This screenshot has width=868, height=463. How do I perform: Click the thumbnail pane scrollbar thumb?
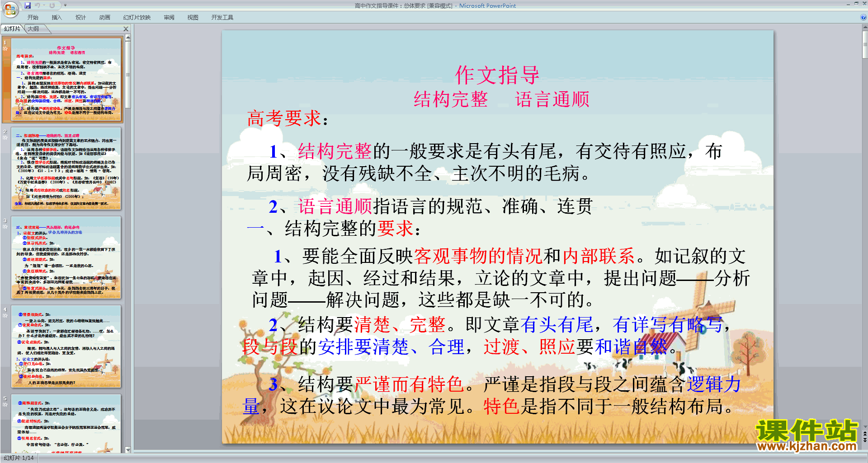[x=128, y=75]
